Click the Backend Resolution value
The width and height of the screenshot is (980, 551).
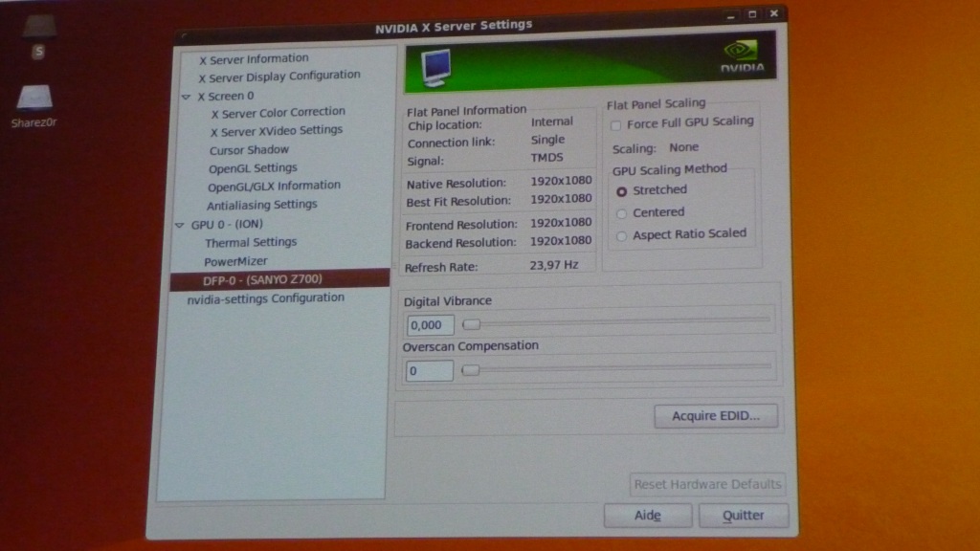(x=561, y=240)
